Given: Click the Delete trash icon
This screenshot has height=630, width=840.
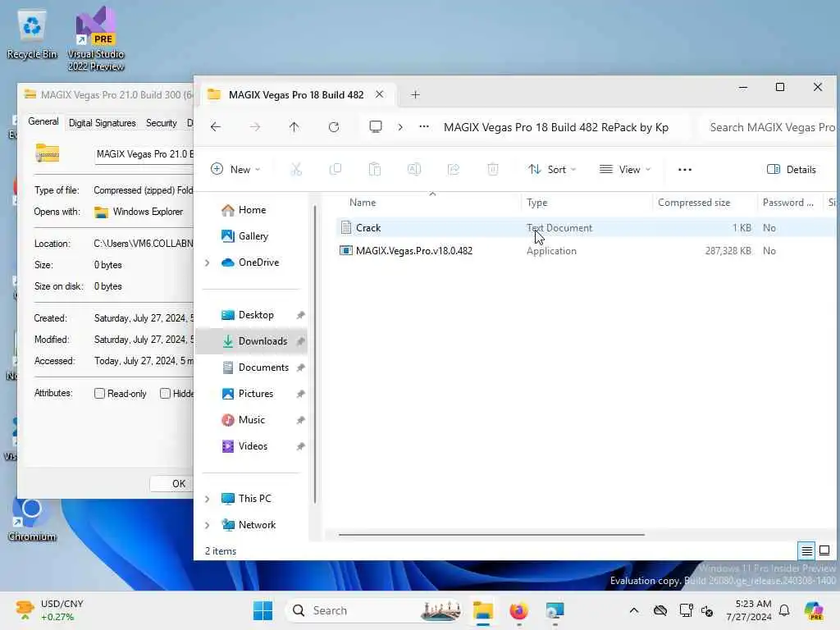Looking at the screenshot, I should 493,169.
